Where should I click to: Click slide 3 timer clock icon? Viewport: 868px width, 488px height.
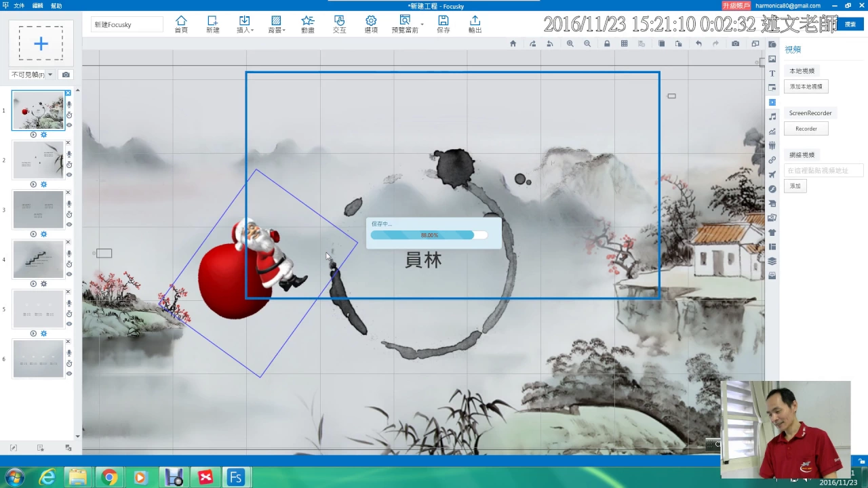coord(68,214)
